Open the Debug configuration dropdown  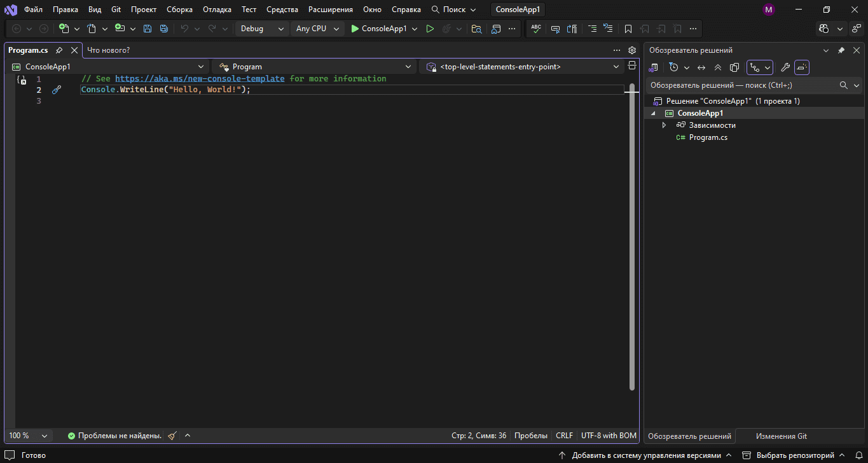[x=261, y=29]
